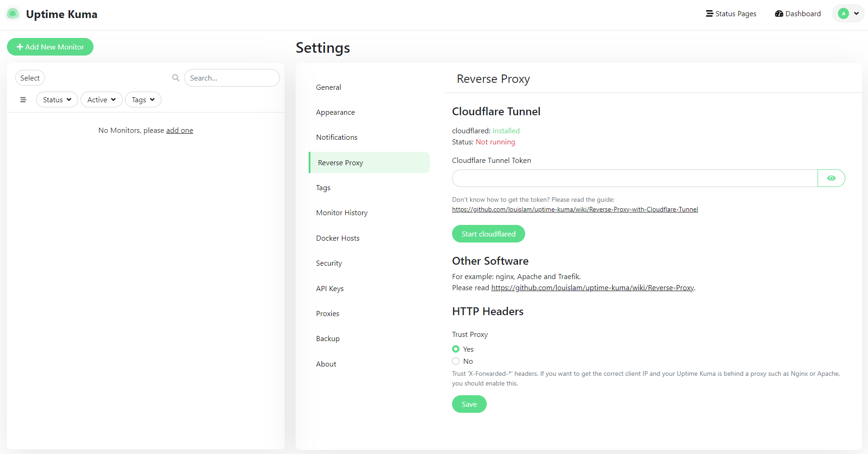Screen dimensions: 868x454
Task: Expand the Status filter dropdown
Action: point(57,100)
